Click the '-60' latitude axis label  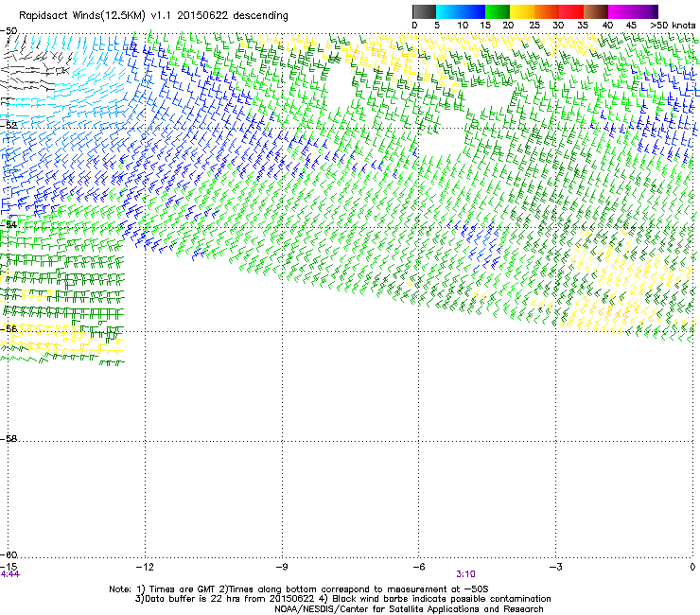coord(9,554)
